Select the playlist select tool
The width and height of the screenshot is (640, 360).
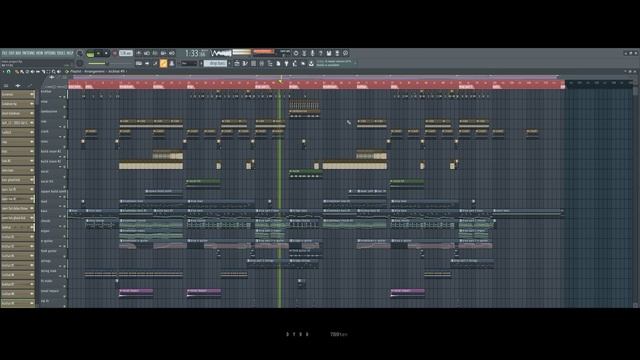tap(49, 72)
